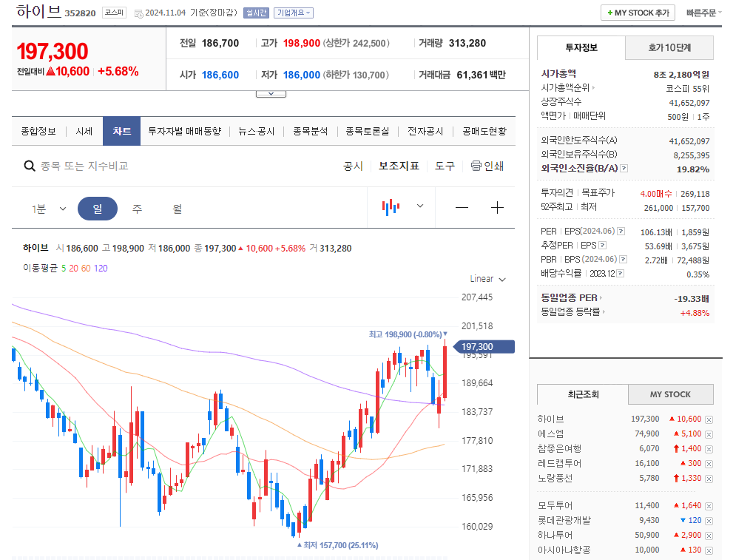This screenshot has height=560, width=733.
Task: Open help icon for 배당수익률
Action: coord(621,273)
